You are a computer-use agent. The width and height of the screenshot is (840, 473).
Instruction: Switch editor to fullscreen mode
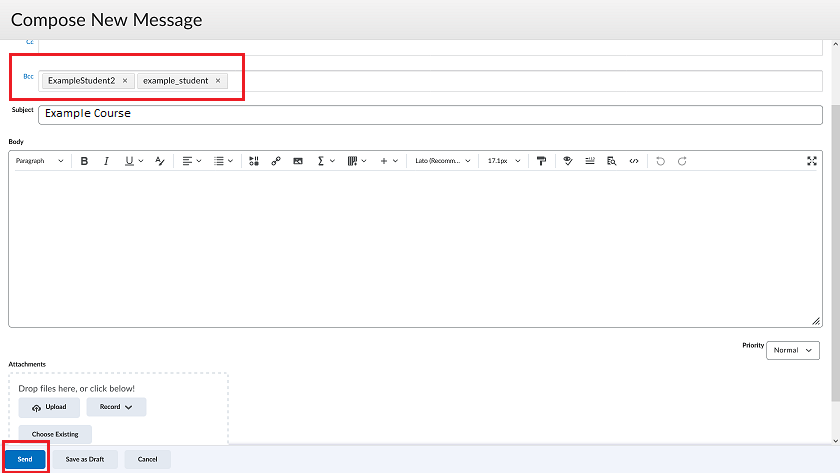pyautogui.click(x=812, y=161)
